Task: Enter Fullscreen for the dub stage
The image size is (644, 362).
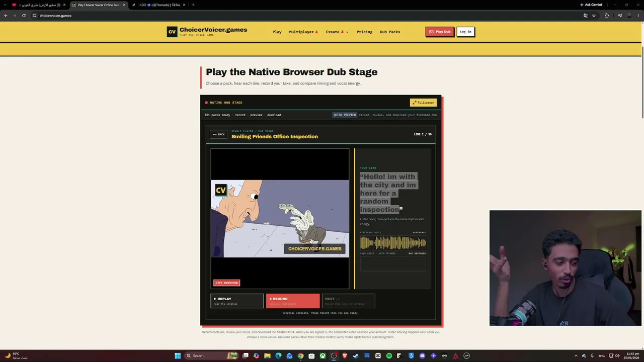Action: click(423, 103)
